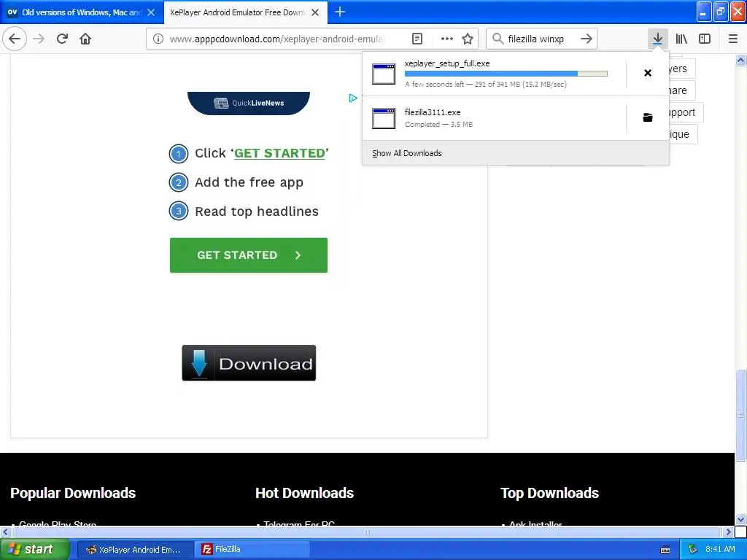Click the Popular Downloads heading

[x=73, y=493]
